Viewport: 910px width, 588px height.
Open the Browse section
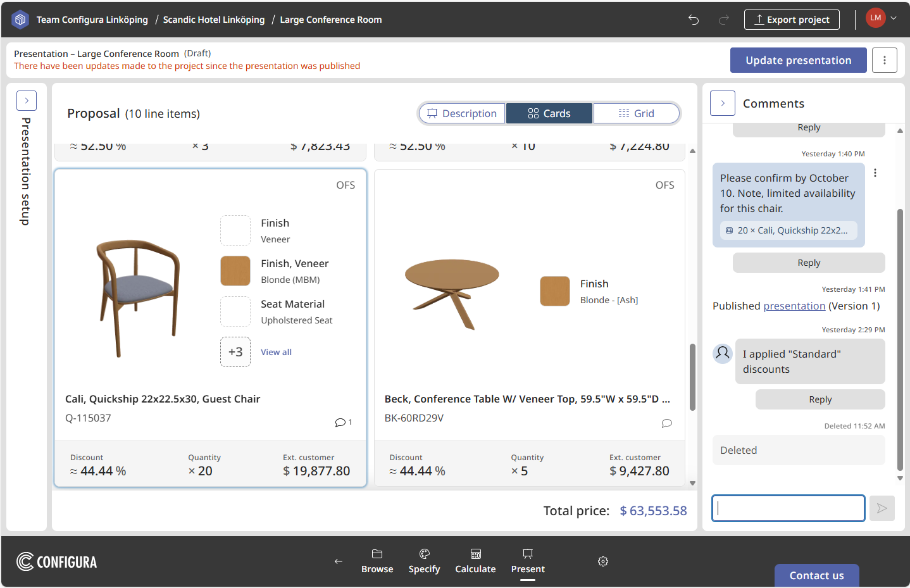[x=377, y=561]
